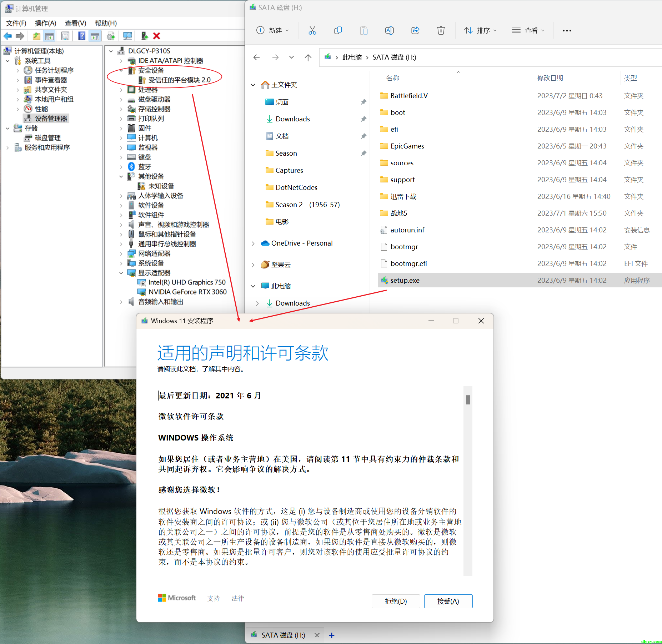Image resolution: width=662 pixels, height=644 pixels.
Task: Collapse the 显示适配器 device category
Action: click(121, 273)
